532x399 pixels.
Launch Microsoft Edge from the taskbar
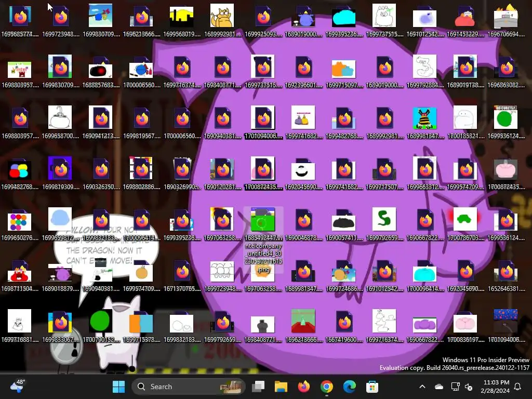point(349,387)
